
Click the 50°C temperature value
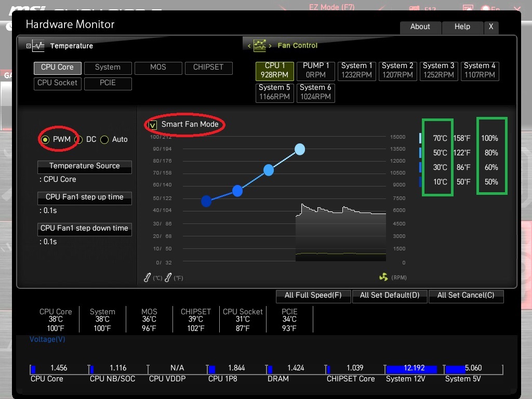440,153
